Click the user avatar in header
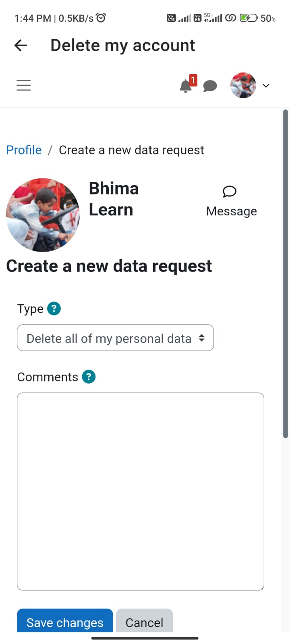Image resolution: width=290 pixels, height=644 pixels. 243,85
